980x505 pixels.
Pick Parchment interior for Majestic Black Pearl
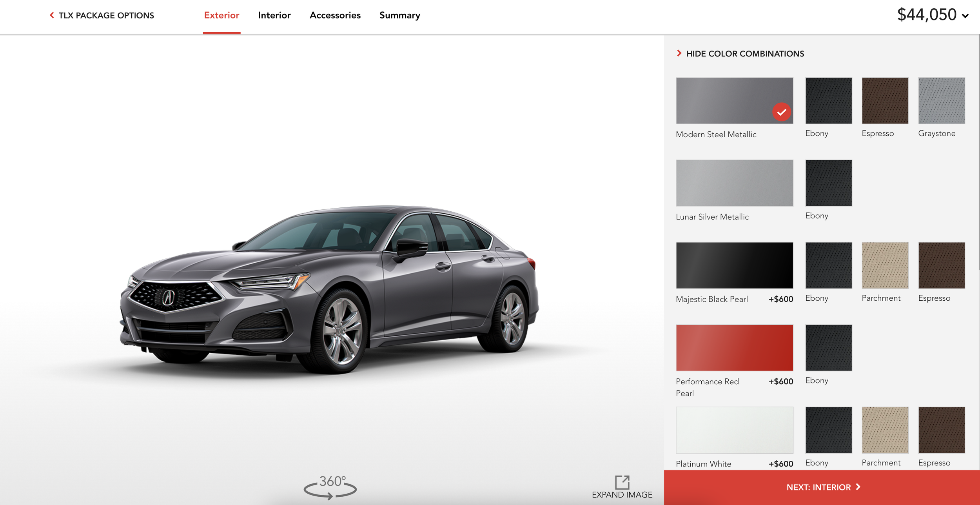click(x=885, y=265)
